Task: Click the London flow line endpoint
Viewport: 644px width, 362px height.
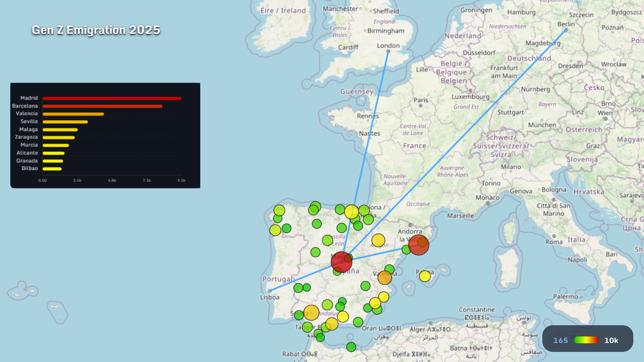Action: click(388, 52)
